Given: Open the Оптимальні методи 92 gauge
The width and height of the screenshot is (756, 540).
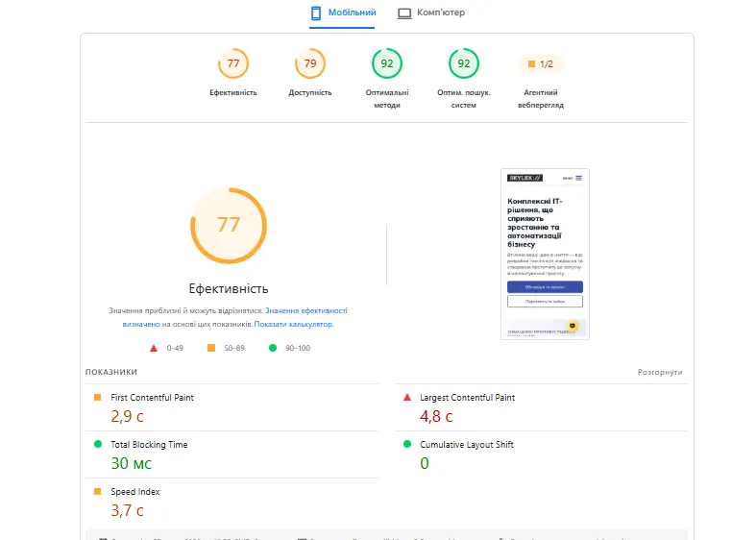Looking at the screenshot, I should coord(387,63).
